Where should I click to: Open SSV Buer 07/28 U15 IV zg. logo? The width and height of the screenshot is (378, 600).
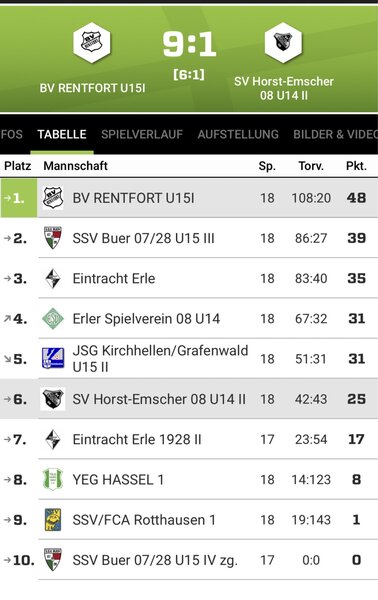coord(53,560)
